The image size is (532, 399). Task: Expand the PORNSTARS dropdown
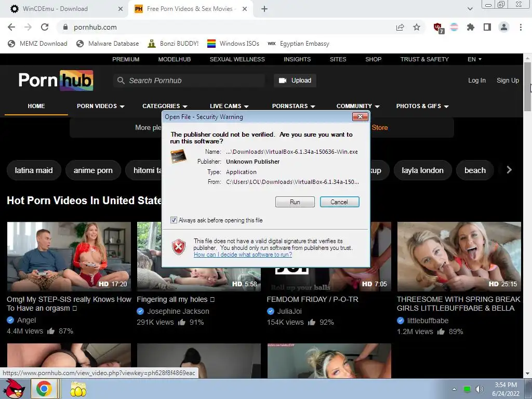pos(294,106)
